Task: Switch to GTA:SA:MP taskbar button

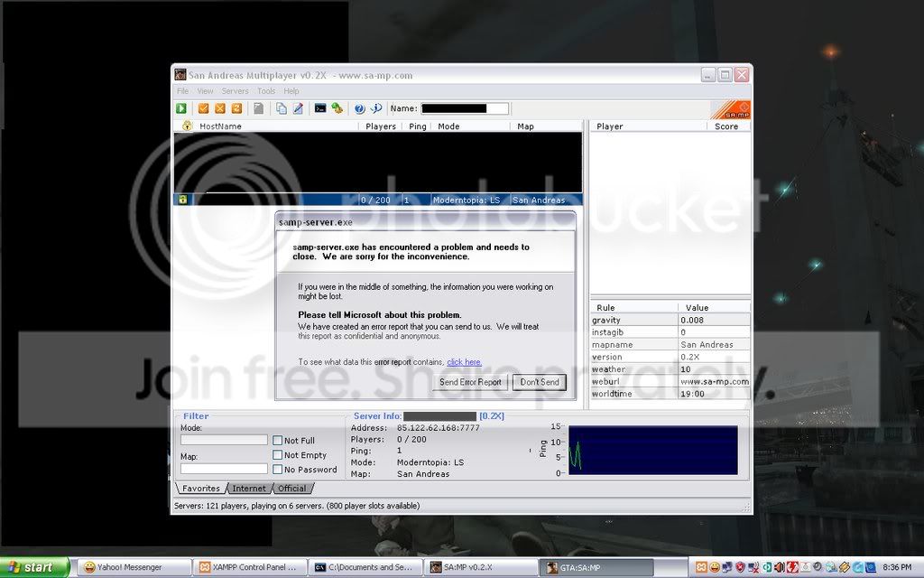Action: pyautogui.click(x=597, y=567)
